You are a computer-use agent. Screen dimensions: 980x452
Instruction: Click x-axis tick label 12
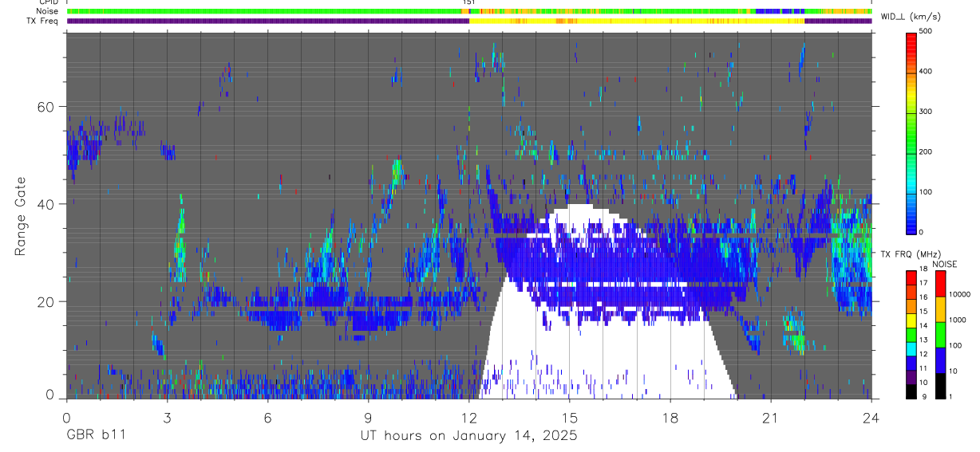click(468, 417)
